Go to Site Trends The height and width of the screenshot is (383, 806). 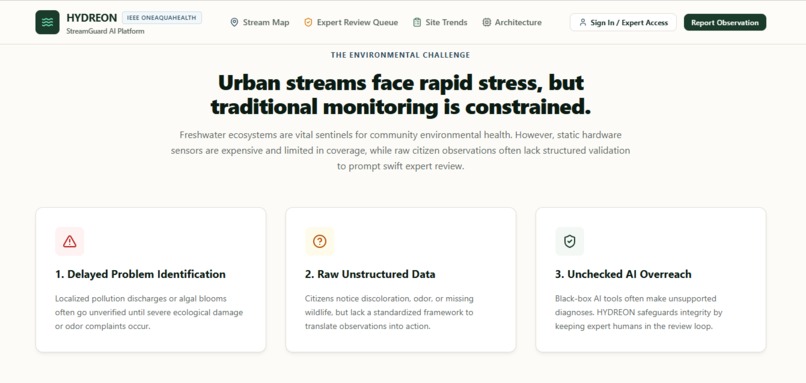(x=440, y=23)
